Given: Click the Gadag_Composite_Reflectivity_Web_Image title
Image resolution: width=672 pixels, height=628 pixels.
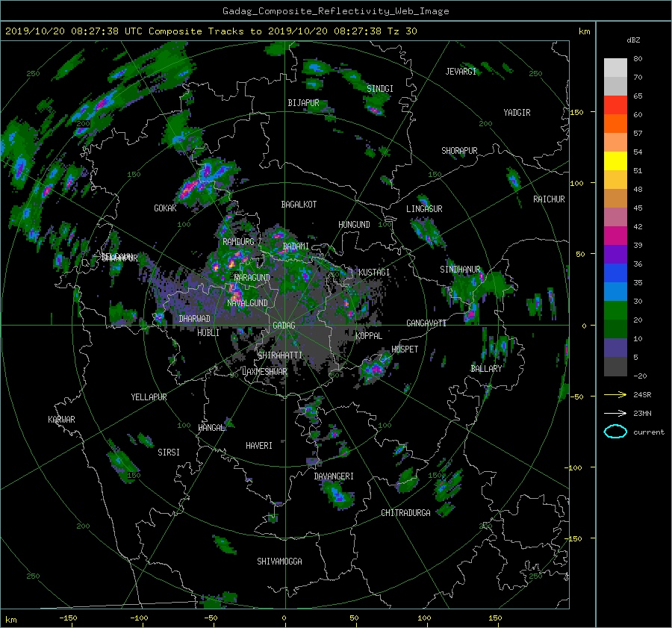Looking at the screenshot, I should 335,11.
